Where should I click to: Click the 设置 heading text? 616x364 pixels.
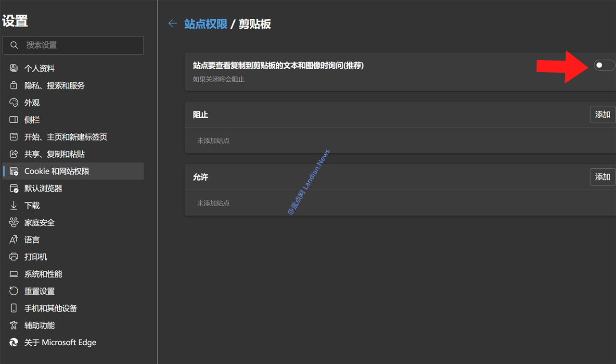tap(15, 21)
